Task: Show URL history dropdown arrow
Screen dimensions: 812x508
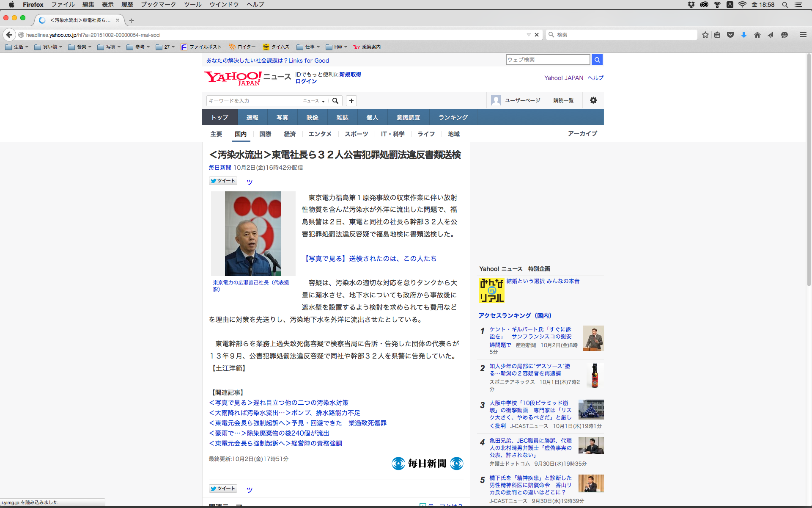Action: [x=529, y=35]
